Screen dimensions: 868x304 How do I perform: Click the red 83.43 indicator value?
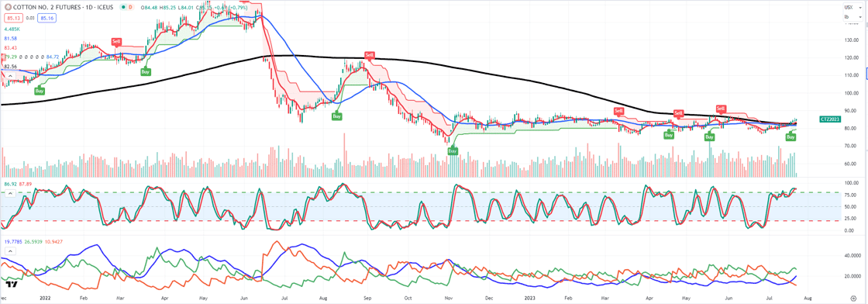[11, 47]
